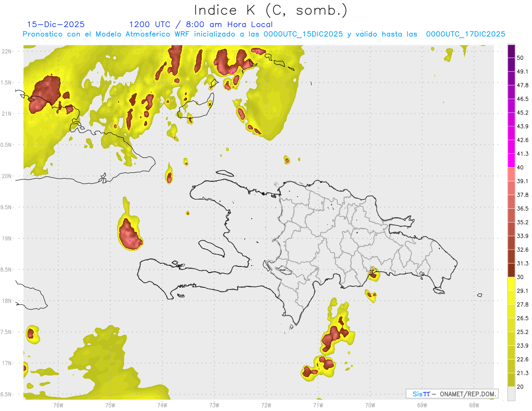Click the '18N' latitude label
Image resolution: width=532 pixels, height=411 pixels.
coord(7,301)
